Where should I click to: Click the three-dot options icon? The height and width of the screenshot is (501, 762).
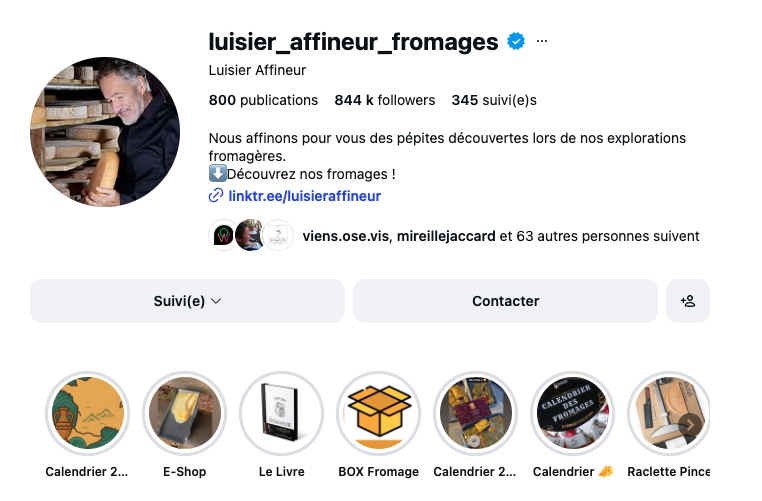542,42
